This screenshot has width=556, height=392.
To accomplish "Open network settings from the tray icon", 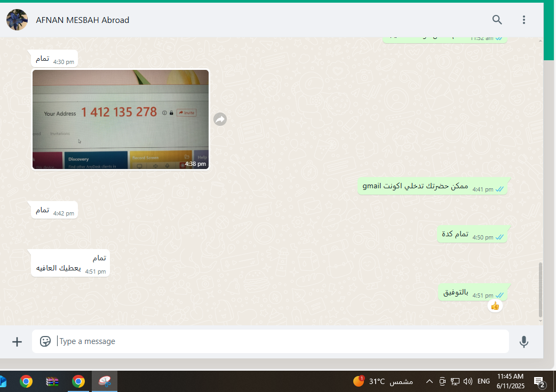I will (x=455, y=381).
